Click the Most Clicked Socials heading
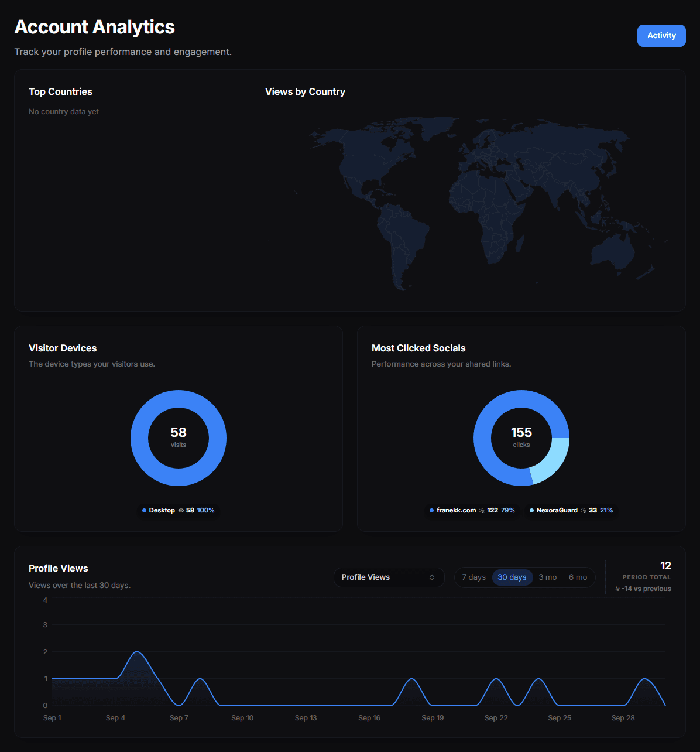Image resolution: width=700 pixels, height=752 pixels. coord(418,348)
